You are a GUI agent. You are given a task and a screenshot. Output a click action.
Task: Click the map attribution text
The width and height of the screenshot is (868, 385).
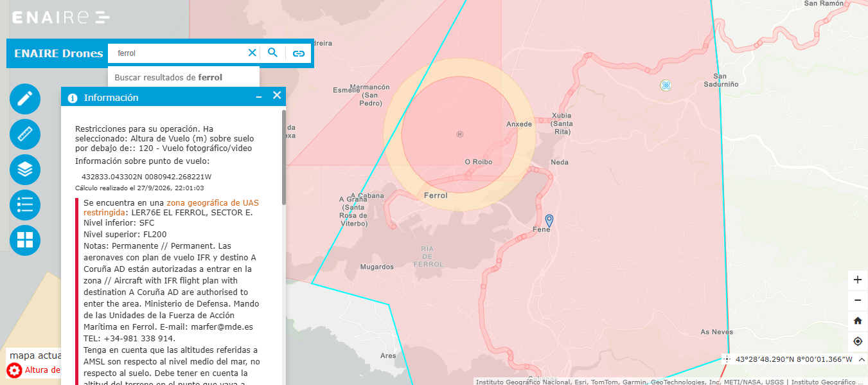pyautogui.click(x=671, y=382)
